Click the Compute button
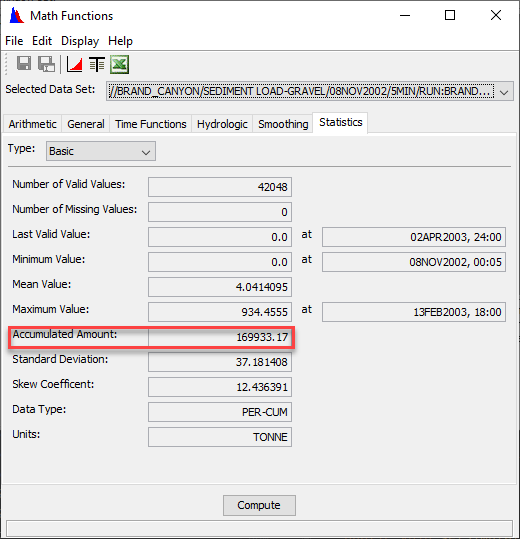Viewport: 520px width, 539px height. tap(259, 505)
